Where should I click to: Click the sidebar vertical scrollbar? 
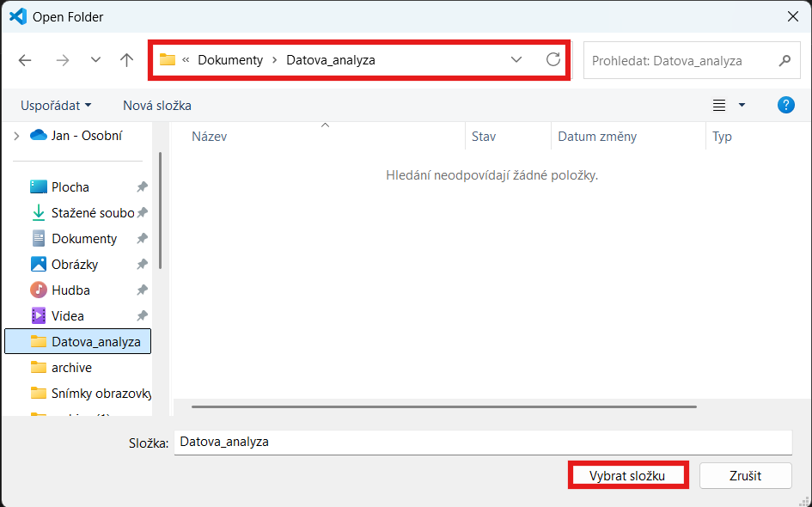click(x=160, y=211)
